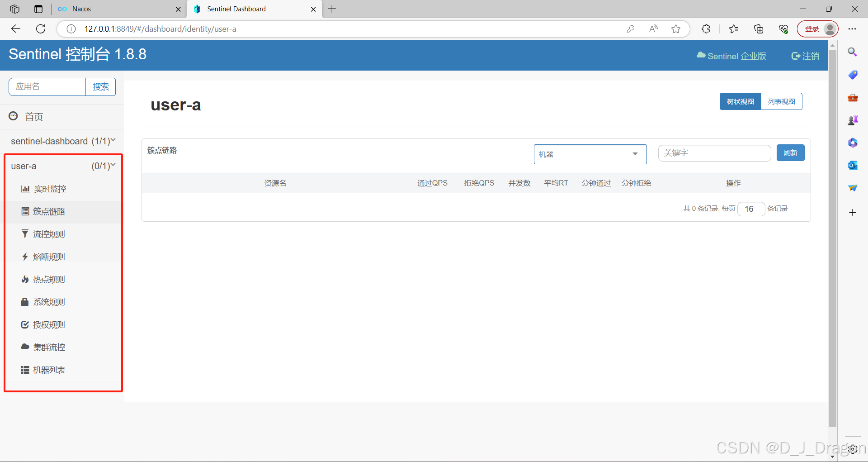Image resolution: width=868 pixels, height=462 pixels.
Task: Click the 首页 dashboard gauge icon
Action: point(14,116)
